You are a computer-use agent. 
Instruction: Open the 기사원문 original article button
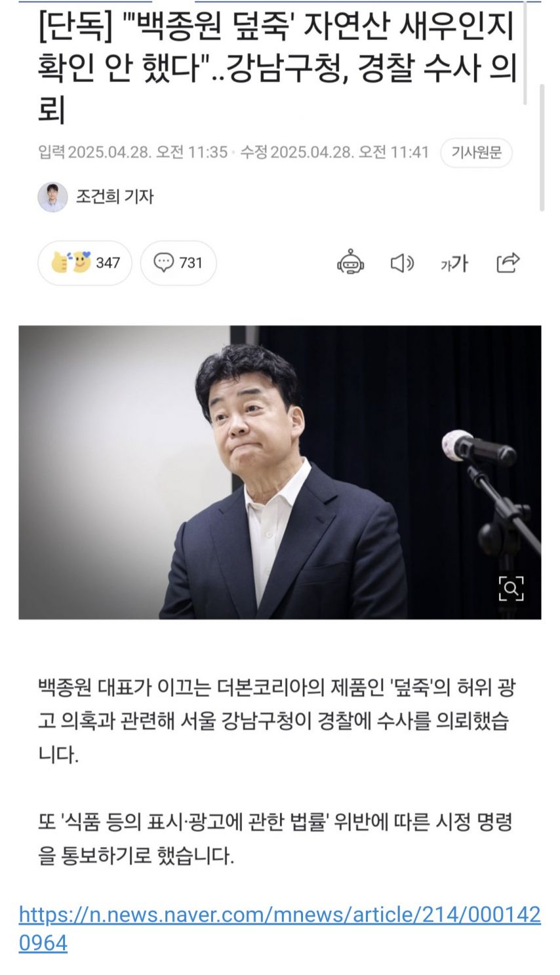pos(476,153)
